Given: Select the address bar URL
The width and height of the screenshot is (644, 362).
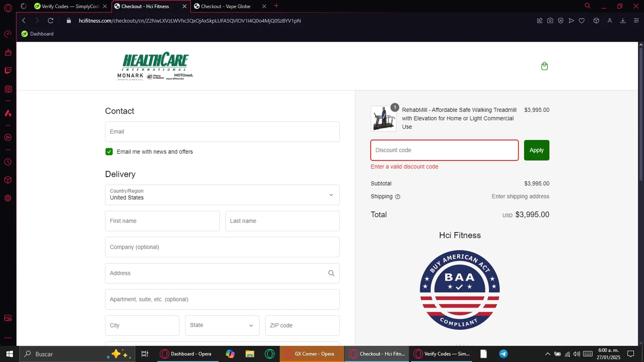Looking at the screenshot, I should [190, 21].
